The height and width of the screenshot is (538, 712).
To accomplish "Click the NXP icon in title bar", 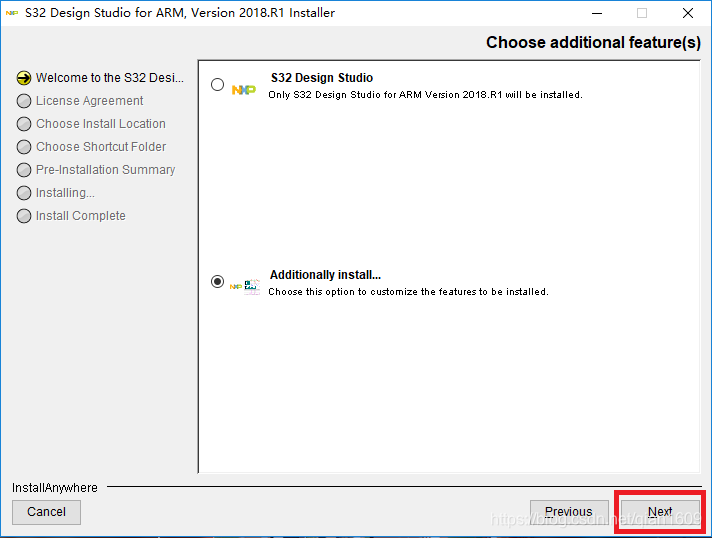I will coord(12,13).
